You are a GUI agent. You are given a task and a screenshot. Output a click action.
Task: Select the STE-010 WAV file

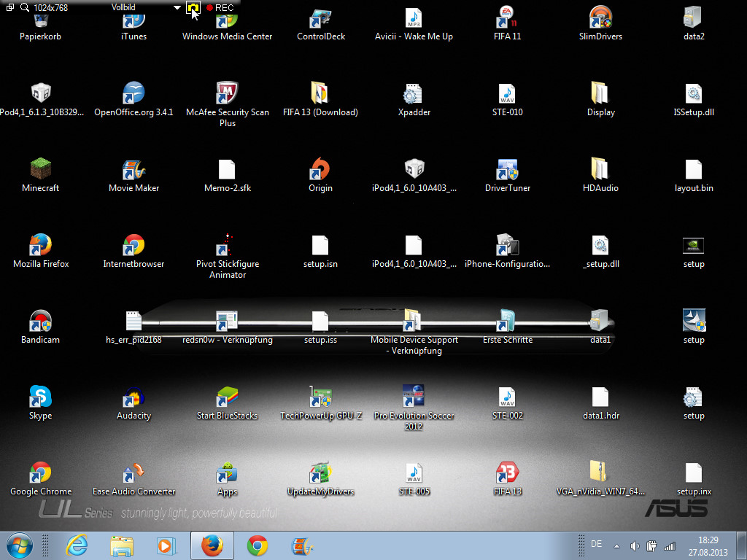(x=508, y=99)
